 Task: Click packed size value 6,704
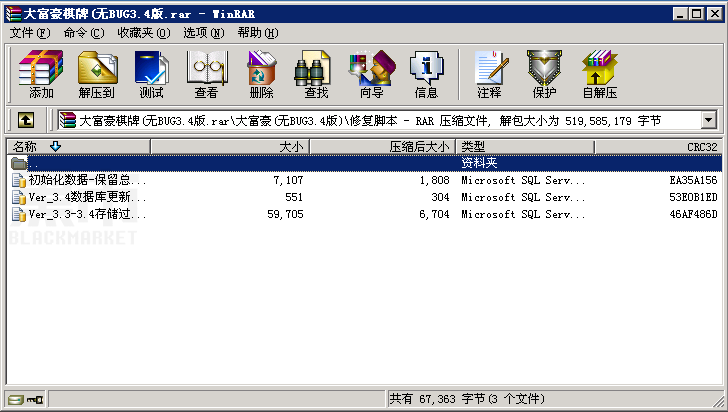click(x=435, y=214)
